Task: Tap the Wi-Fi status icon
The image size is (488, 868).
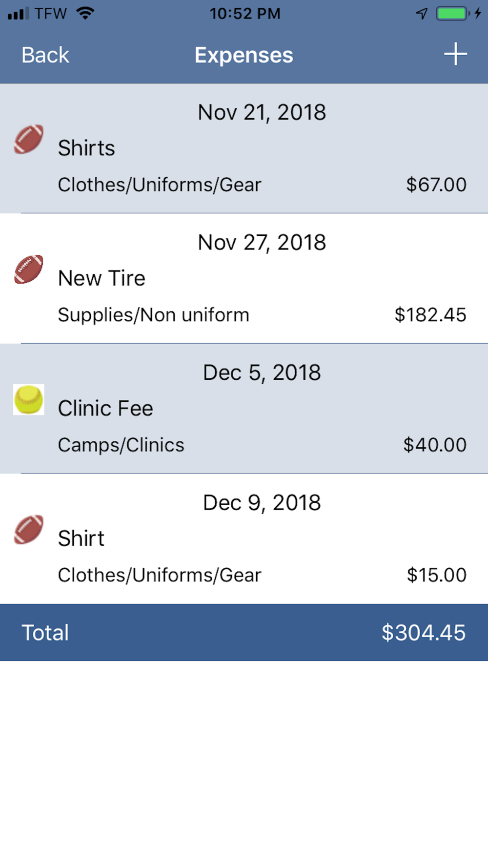Action: 85,13
